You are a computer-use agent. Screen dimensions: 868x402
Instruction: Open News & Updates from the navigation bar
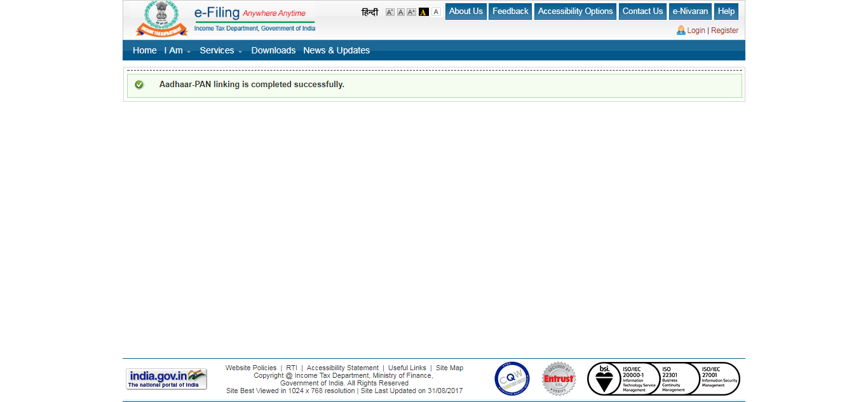(337, 50)
